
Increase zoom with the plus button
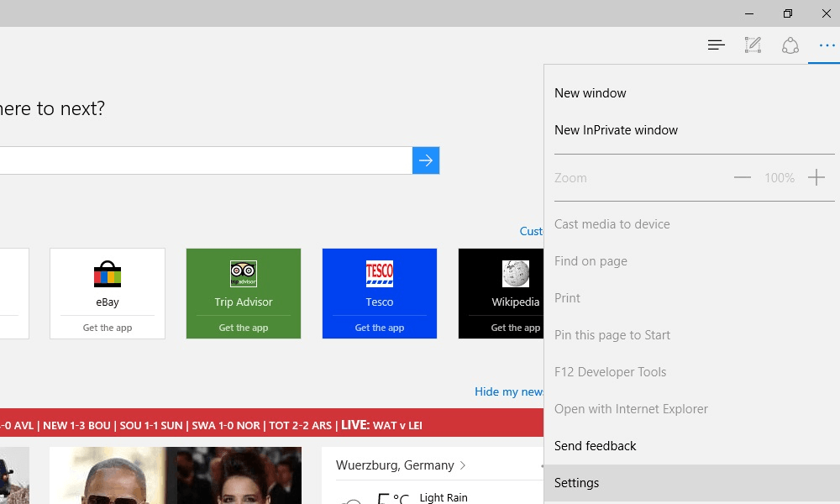[816, 178]
